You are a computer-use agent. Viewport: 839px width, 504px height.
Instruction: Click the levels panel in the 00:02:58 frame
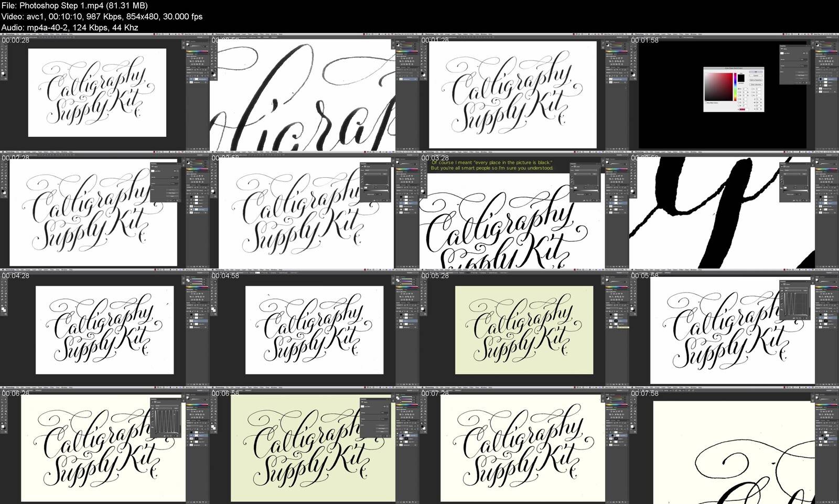pyautogui.click(x=375, y=182)
